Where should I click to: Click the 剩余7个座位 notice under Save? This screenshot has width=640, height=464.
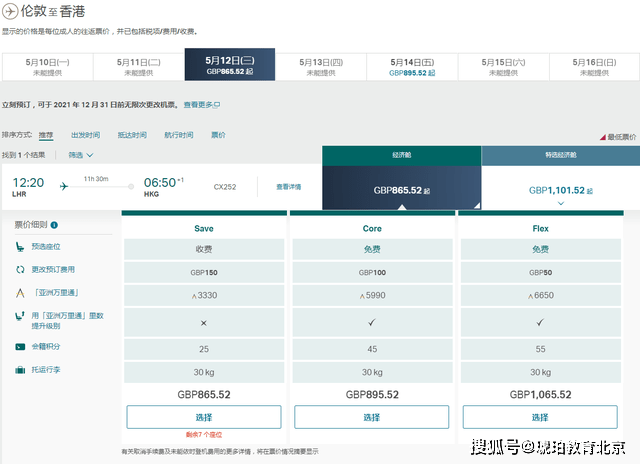pos(204,435)
